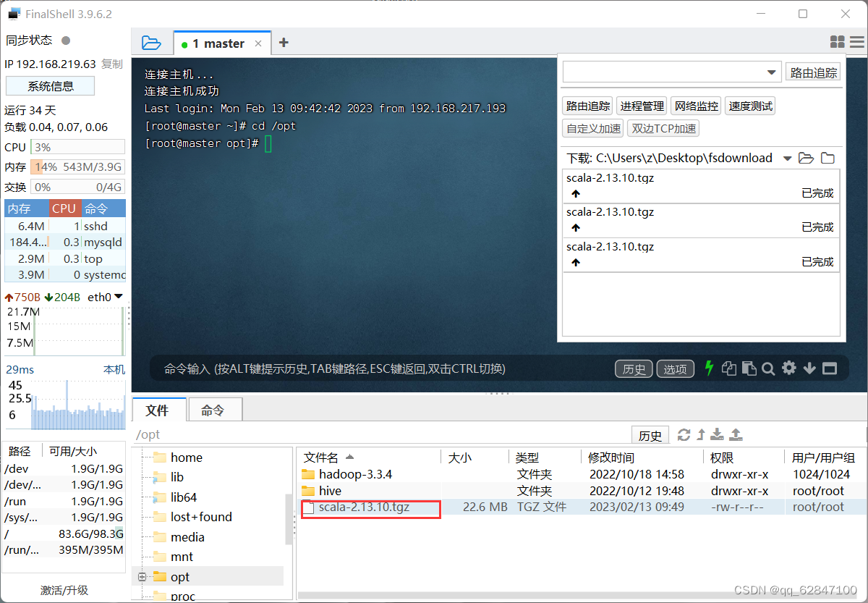Screen dimensions: 868x603
Task: Select the lost+found folder in the tree
Action: [201, 517]
